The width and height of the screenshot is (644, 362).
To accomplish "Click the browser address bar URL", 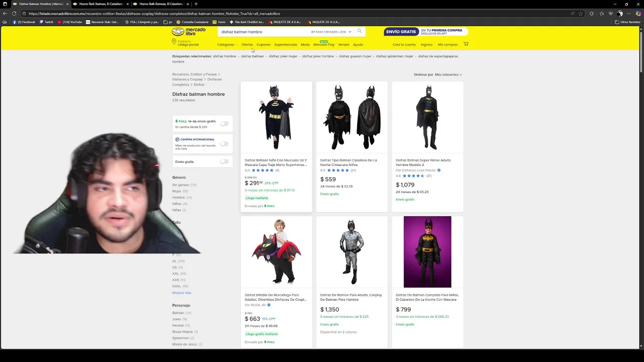I will coord(154,14).
